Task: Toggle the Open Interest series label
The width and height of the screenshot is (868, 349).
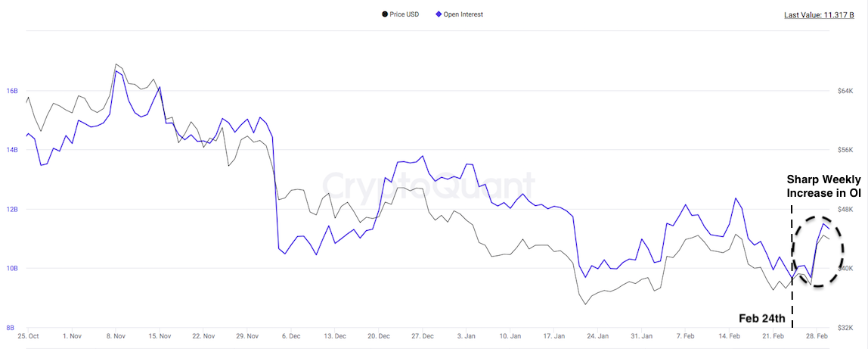Action: [463, 14]
